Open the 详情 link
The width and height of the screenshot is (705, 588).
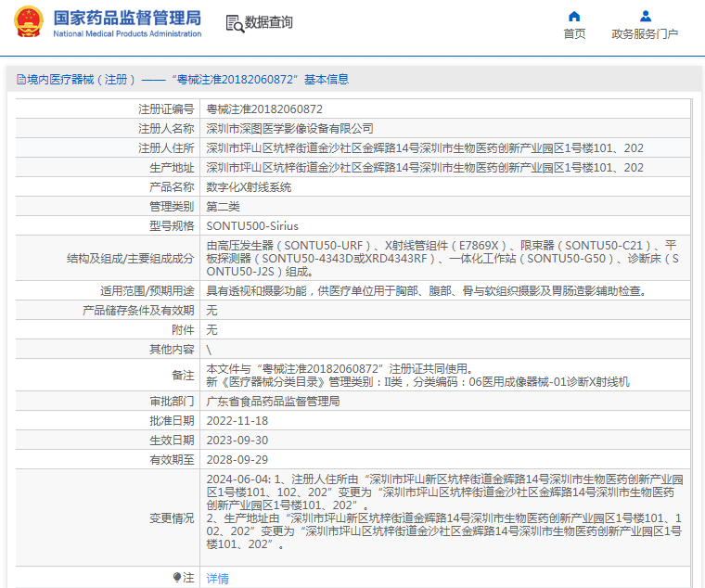(x=217, y=578)
